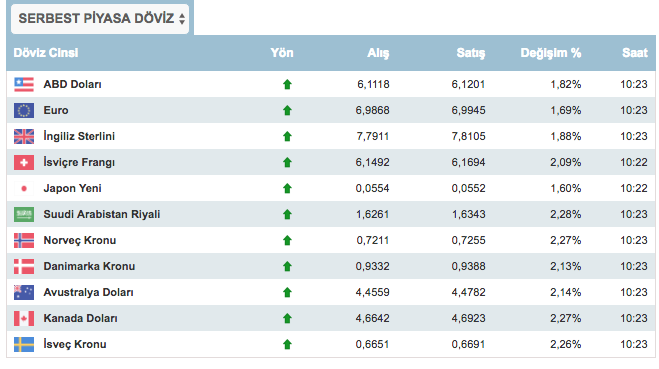Click the ABD Doları US flag icon
This screenshot has width=659, height=369.
point(24,84)
